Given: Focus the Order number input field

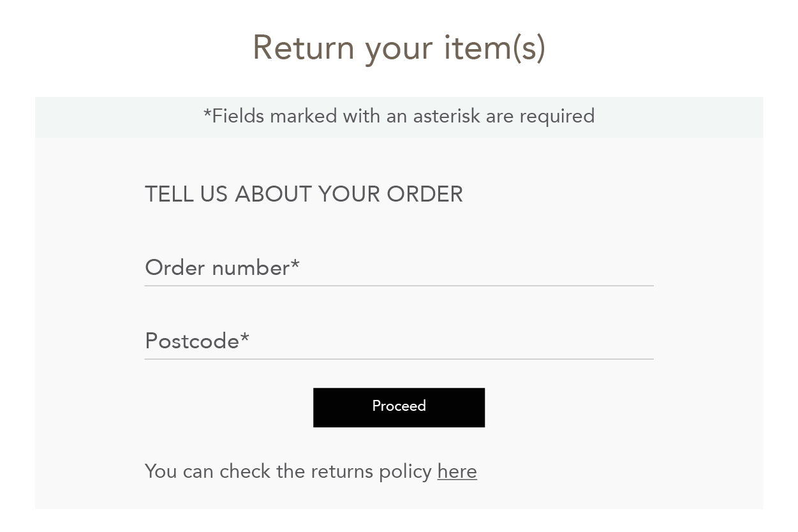Looking at the screenshot, I should click(x=399, y=268).
